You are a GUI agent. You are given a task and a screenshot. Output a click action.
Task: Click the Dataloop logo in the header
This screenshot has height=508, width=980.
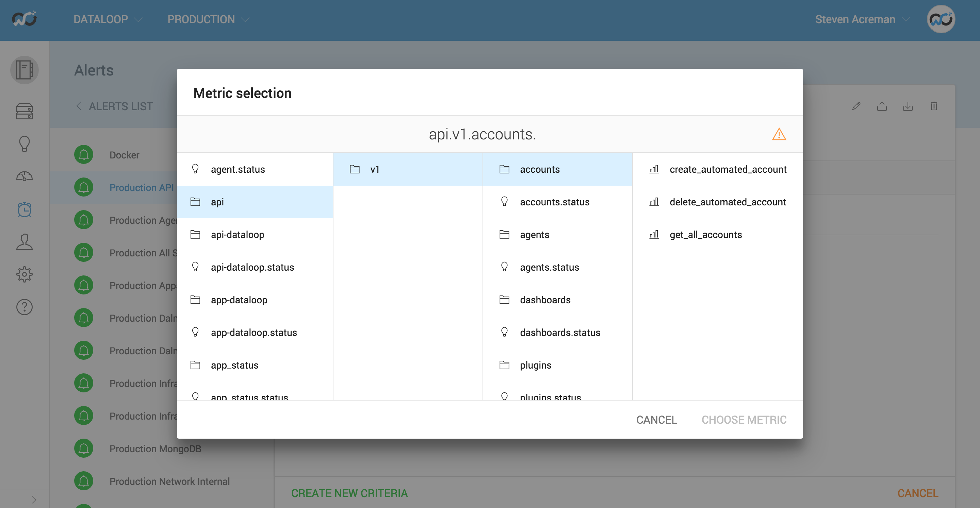24,19
